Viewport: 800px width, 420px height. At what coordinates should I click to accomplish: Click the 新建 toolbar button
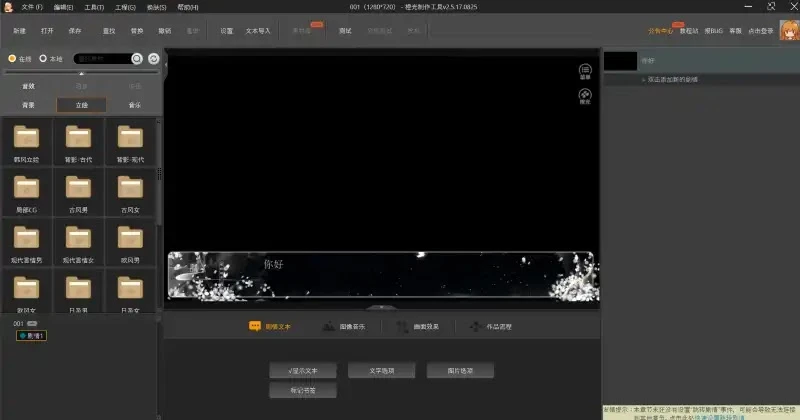pos(19,31)
